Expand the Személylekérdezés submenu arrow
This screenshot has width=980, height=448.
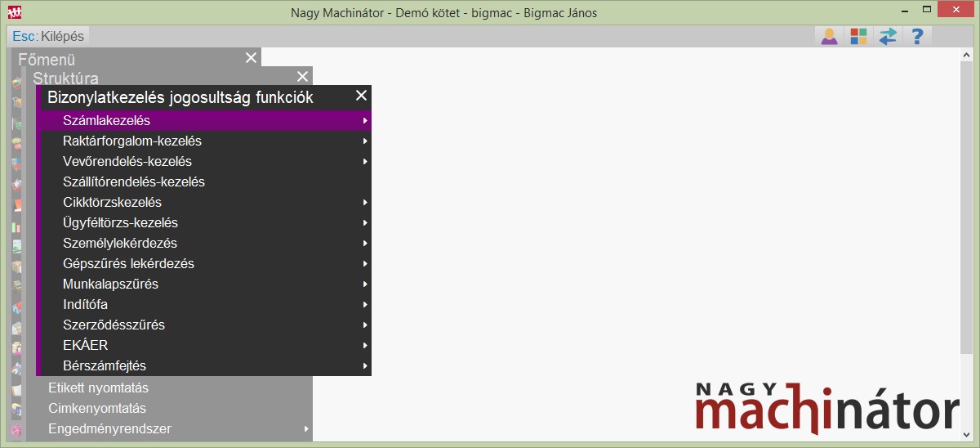[366, 244]
